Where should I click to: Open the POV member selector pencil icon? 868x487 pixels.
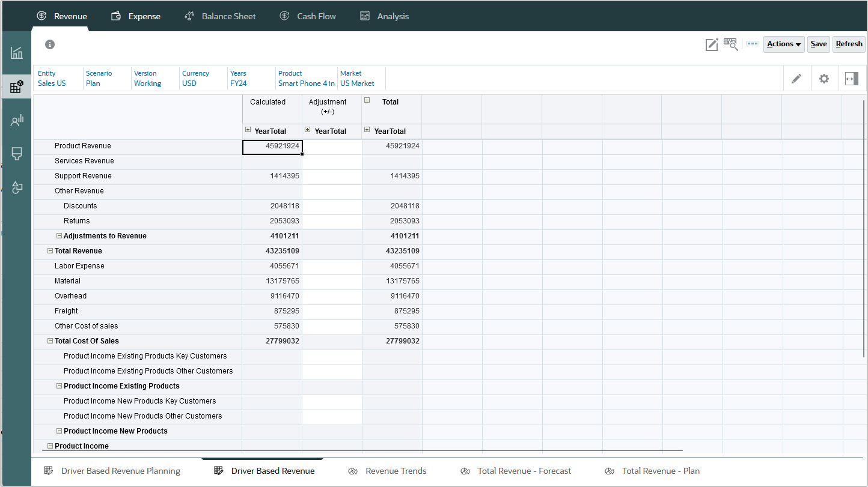[797, 79]
